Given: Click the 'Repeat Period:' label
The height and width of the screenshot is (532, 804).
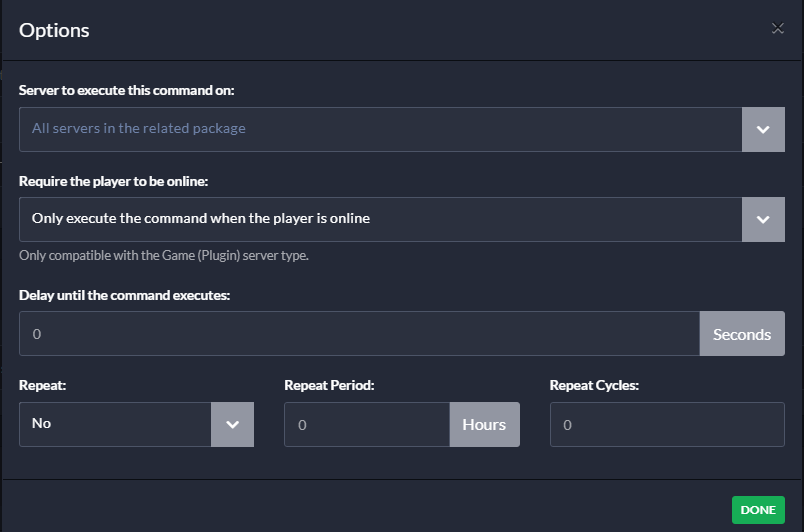Looking at the screenshot, I should (329, 385).
